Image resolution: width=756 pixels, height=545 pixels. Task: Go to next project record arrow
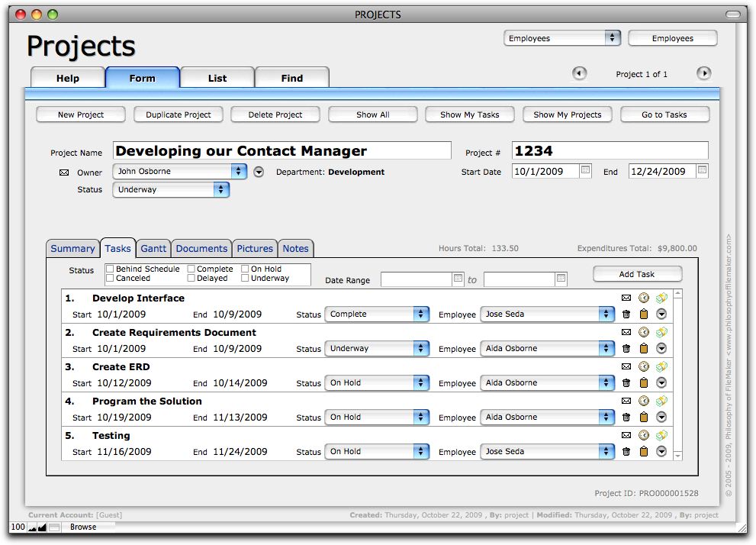704,73
